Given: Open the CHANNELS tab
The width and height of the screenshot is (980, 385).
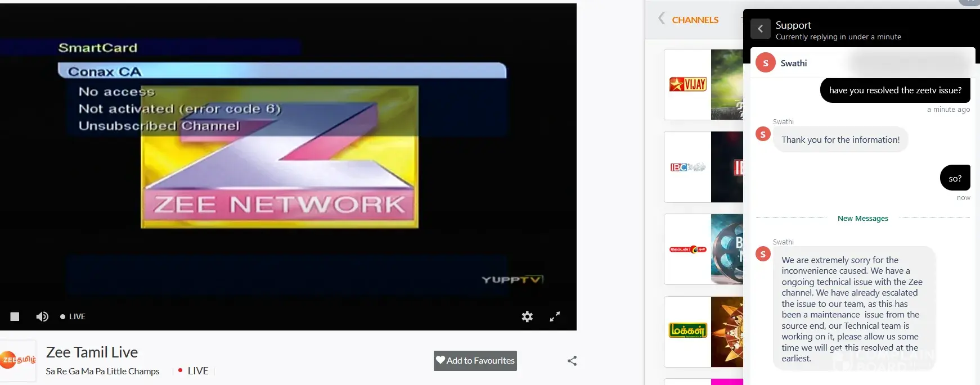Looking at the screenshot, I should tap(695, 20).
